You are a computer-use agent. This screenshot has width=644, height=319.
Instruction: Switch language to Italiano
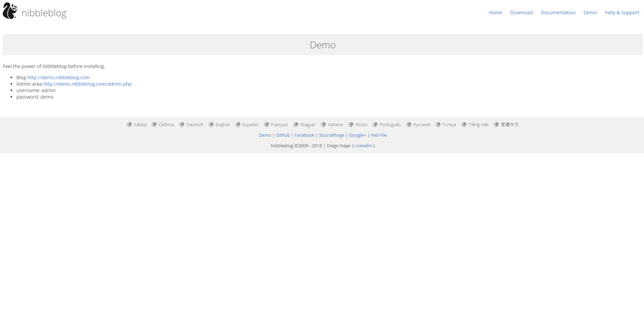click(x=335, y=125)
